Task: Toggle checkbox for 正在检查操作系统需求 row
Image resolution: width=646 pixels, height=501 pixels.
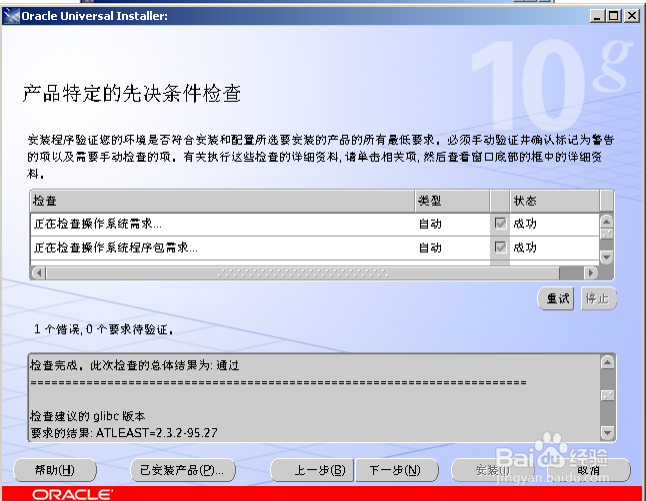Action: point(500,223)
